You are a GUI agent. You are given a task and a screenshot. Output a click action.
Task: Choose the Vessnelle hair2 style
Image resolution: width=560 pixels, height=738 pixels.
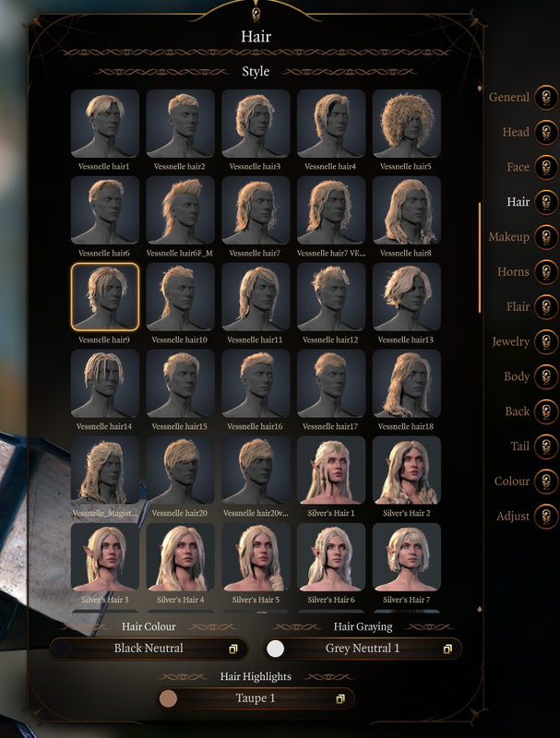click(x=180, y=124)
